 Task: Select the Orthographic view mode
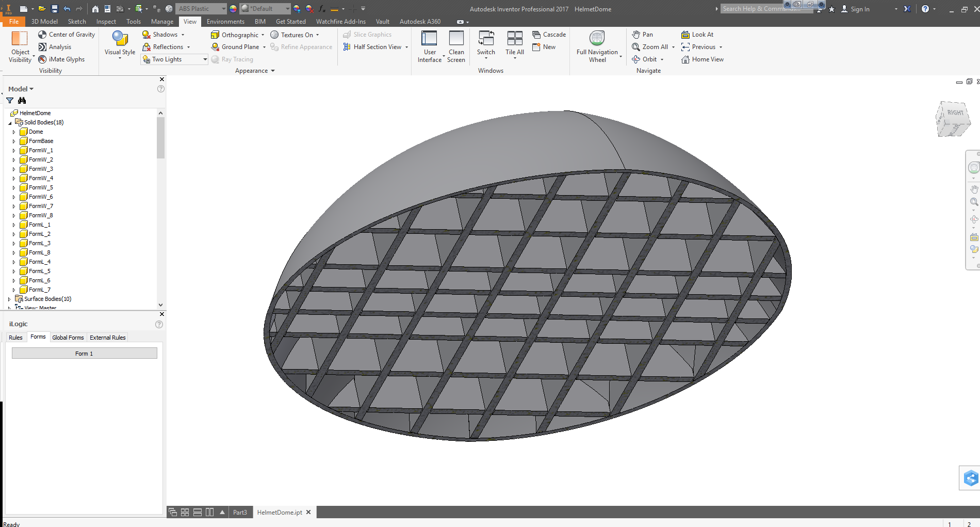pos(235,35)
